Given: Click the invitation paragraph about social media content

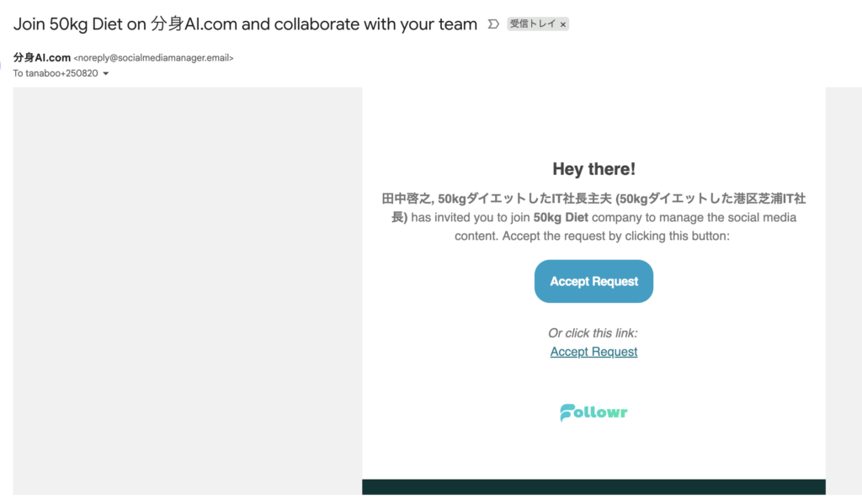Looking at the screenshot, I should (x=593, y=217).
